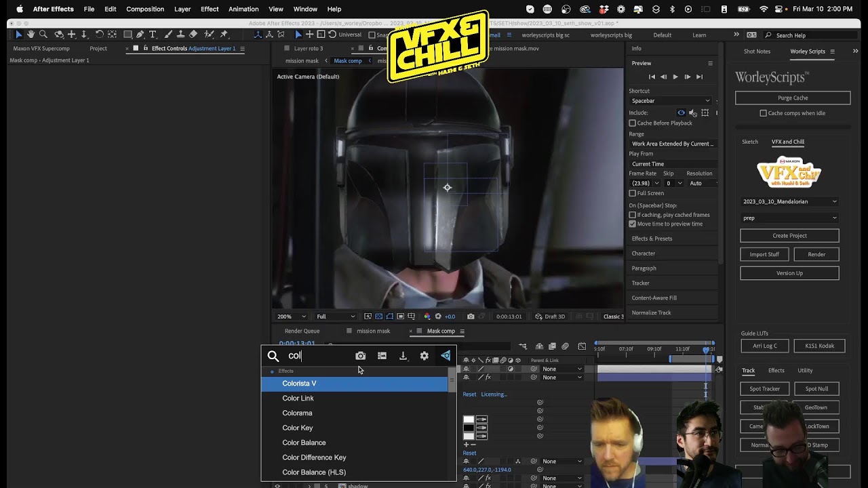Click the current time indicator on timeline
This screenshot has width=868, height=488.
[x=706, y=350]
